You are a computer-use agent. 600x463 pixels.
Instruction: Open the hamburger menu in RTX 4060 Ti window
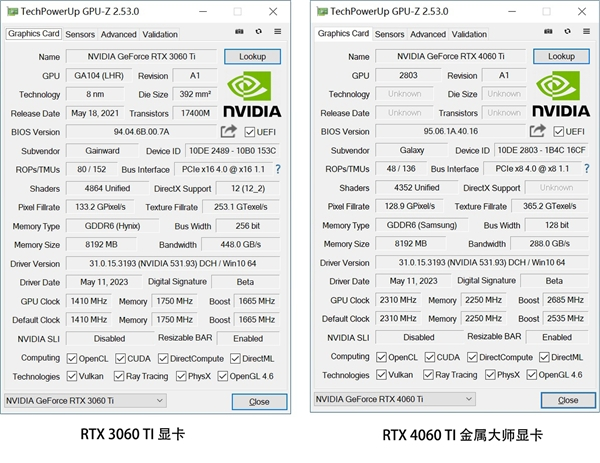click(586, 33)
